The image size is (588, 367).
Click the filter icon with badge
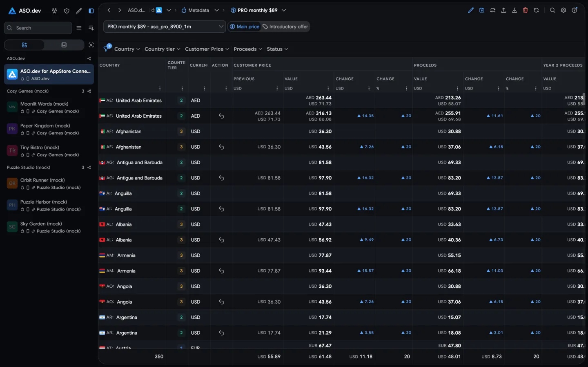[107, 48]
